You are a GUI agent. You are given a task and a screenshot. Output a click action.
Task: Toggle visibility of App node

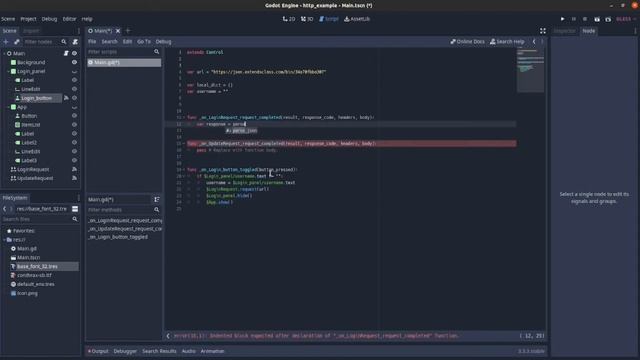74,107
